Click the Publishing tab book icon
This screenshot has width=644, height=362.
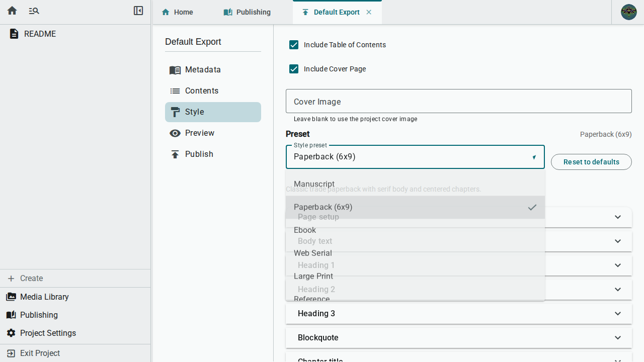pyautogui.click(x=228, y=12)
